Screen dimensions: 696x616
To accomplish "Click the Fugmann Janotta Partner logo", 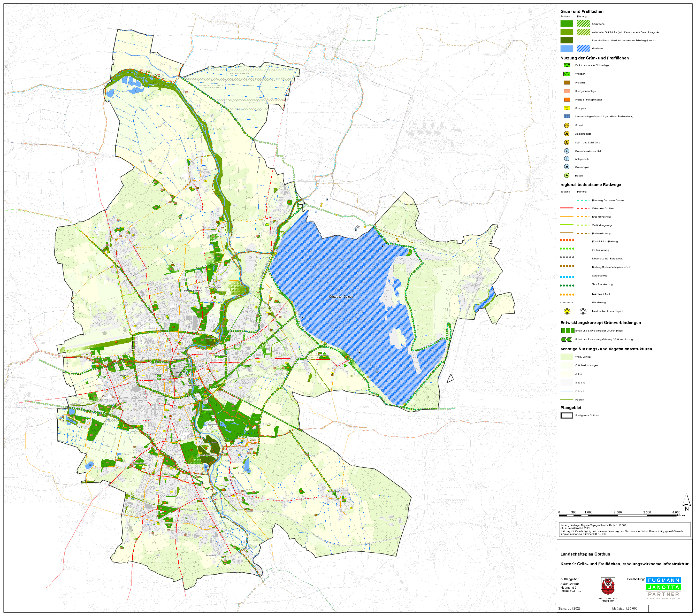I will (x=663, y=588).
